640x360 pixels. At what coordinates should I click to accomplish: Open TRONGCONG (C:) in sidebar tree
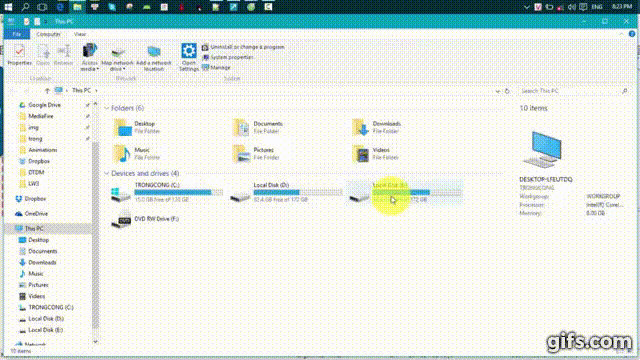[x=51, y=307]
